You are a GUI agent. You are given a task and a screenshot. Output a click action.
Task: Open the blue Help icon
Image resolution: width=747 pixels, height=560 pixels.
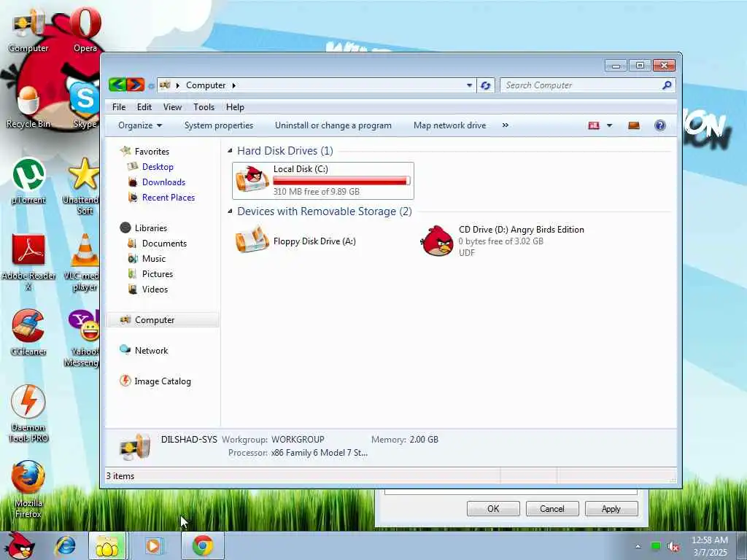click(x=659, y=125)
